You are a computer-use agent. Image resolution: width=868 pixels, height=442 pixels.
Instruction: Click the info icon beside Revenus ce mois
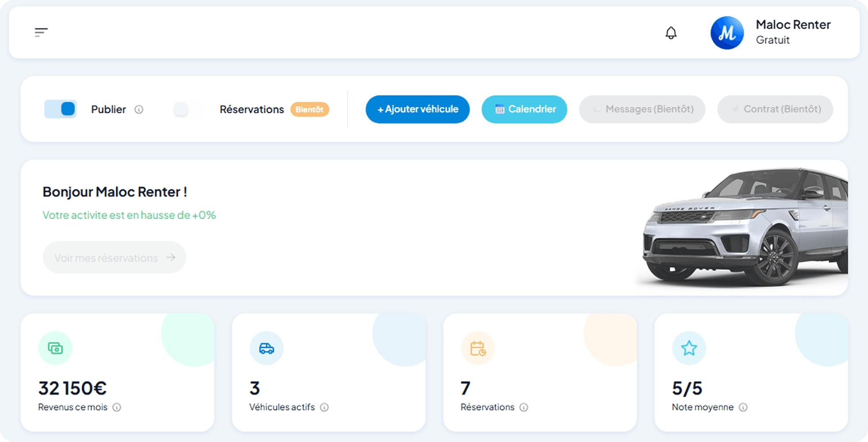click(x=117, y=407)
